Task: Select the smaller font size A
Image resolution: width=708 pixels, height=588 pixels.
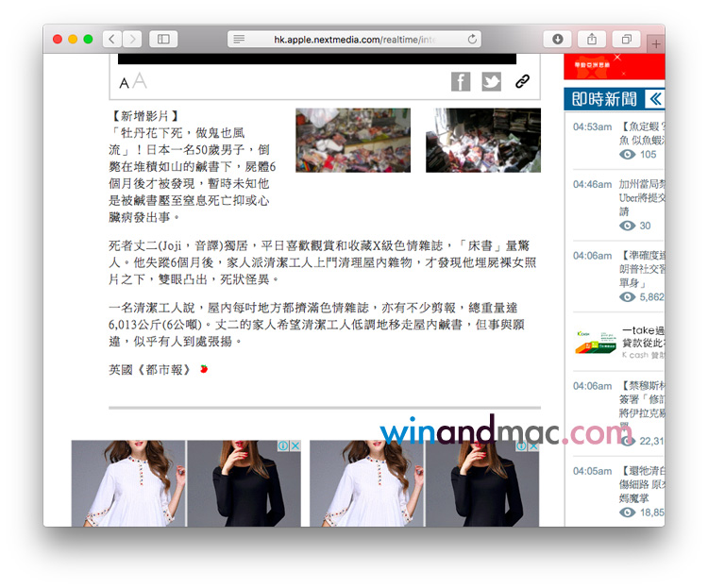Action: point(124,84)
